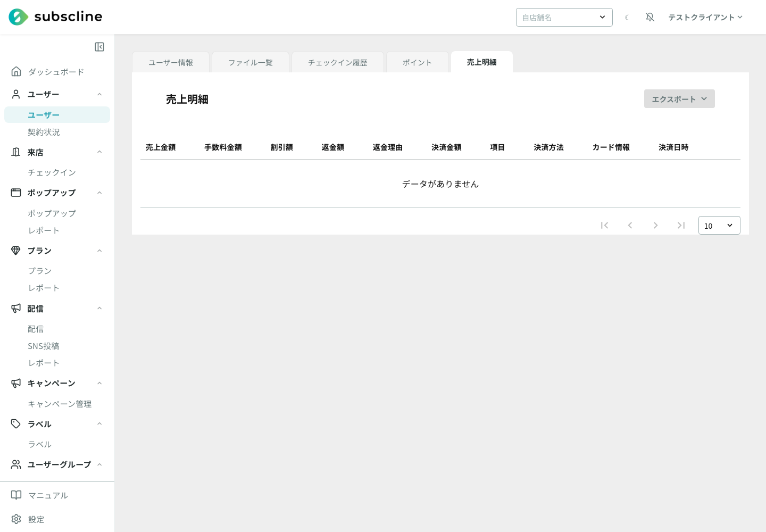This screenshot has width=766, height=532.
Task: Open レポート under プラン
Action: [x=44, y=288]
